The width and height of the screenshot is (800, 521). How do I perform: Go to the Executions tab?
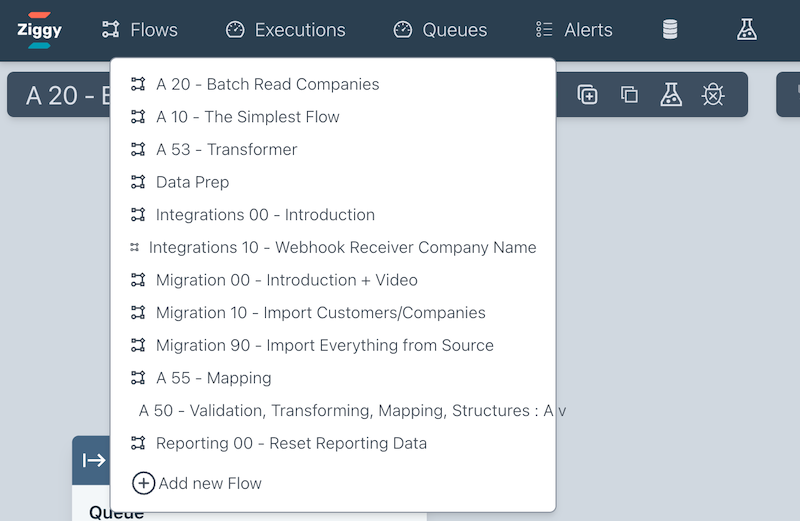[286, 30]
